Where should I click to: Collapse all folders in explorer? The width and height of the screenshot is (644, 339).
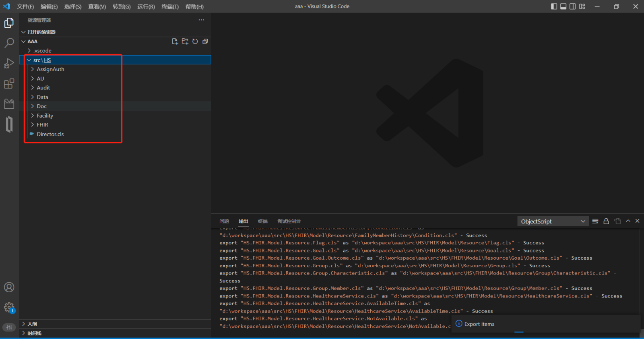tap(205, 41)
